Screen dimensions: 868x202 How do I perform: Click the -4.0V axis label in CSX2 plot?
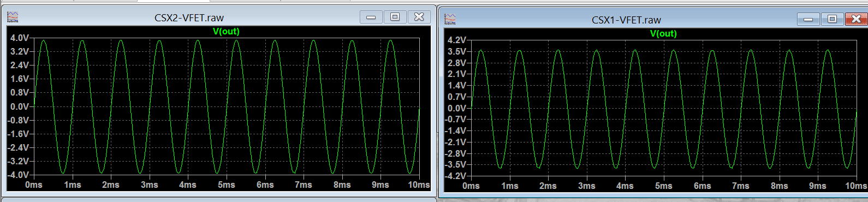(18, 175)
